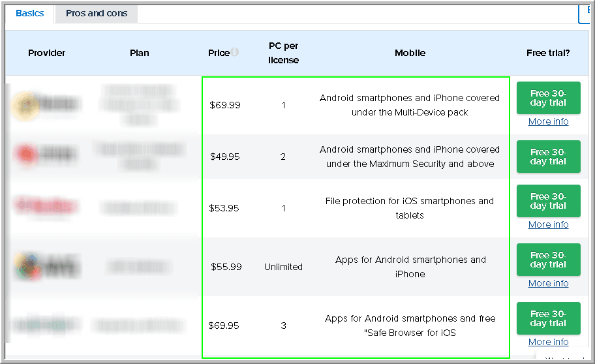595x364 pixels.
Task: Open More info for the $55.99 plan
Action: click(548, 284)
